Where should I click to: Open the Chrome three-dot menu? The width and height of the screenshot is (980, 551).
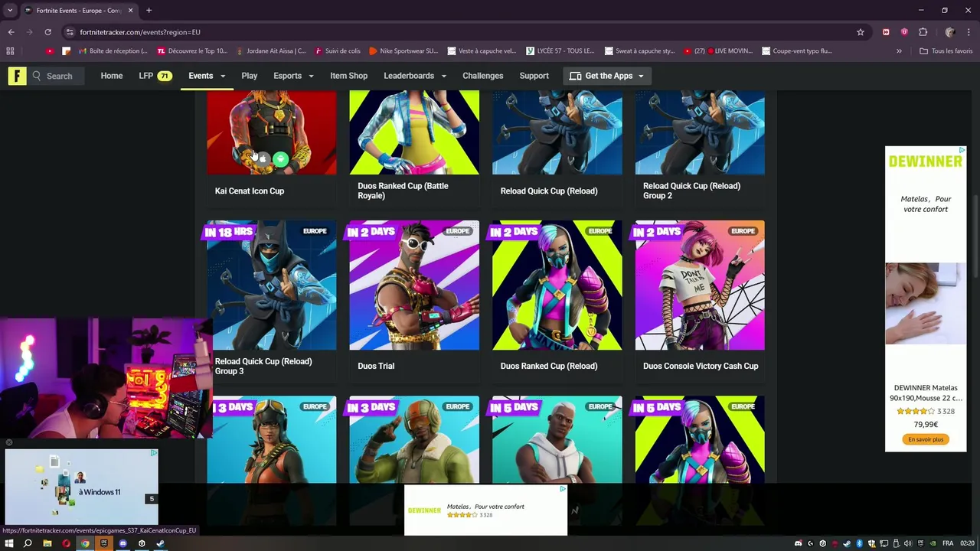pyautogui.click(x=969, y=32)
